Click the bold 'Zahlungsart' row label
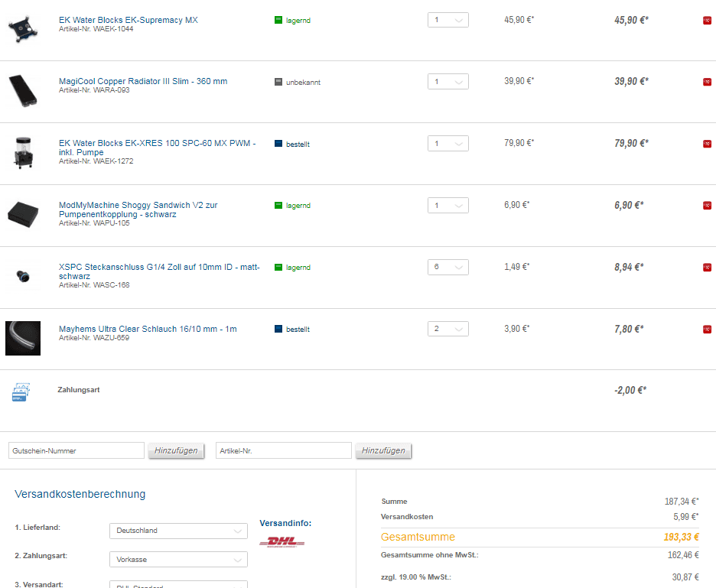The height and width of the screenshot is (588, 716). coord(79,390)
